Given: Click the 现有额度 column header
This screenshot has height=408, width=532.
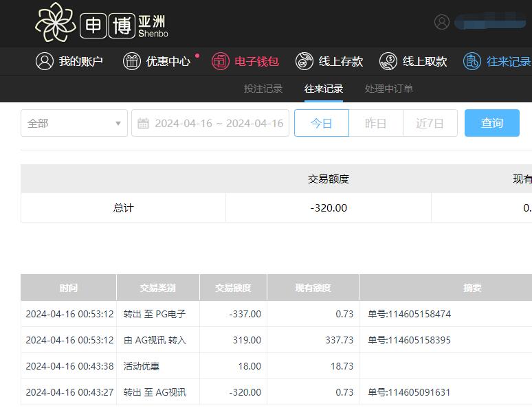Looking at the screenshot, I should click(313, 288).
